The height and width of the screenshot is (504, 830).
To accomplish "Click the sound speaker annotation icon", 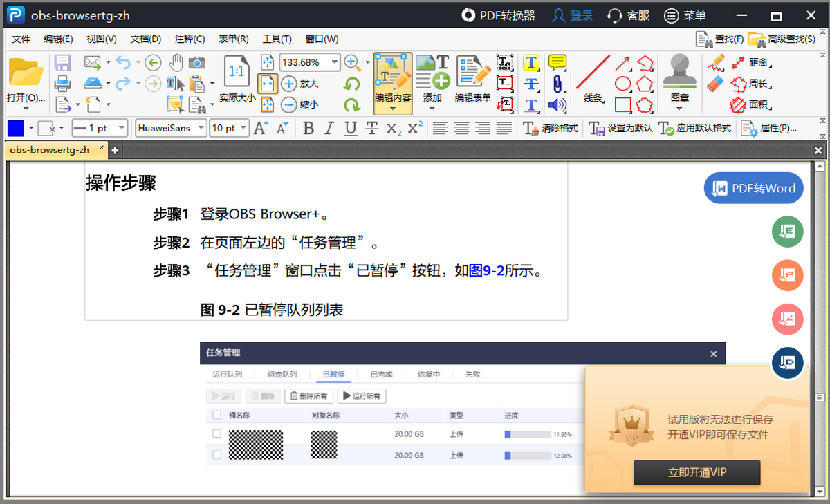I will coord(557,104).
